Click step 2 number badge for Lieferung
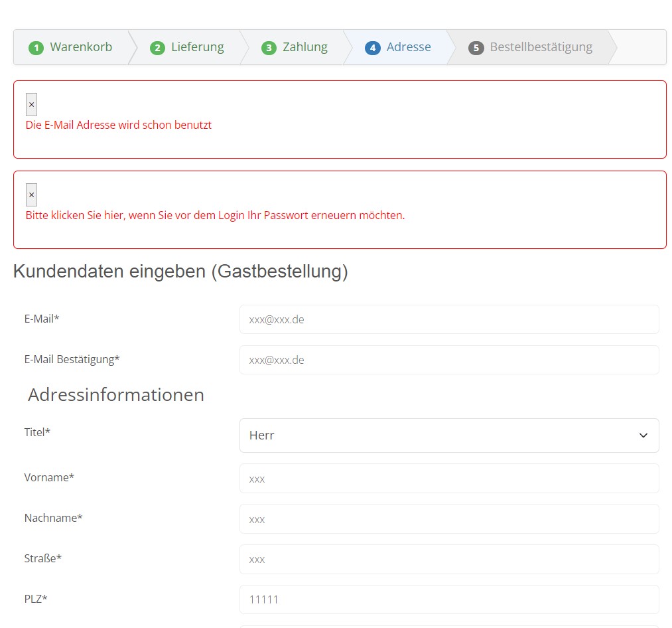Screen dimensions: 672x628 [x=157, y=48]
